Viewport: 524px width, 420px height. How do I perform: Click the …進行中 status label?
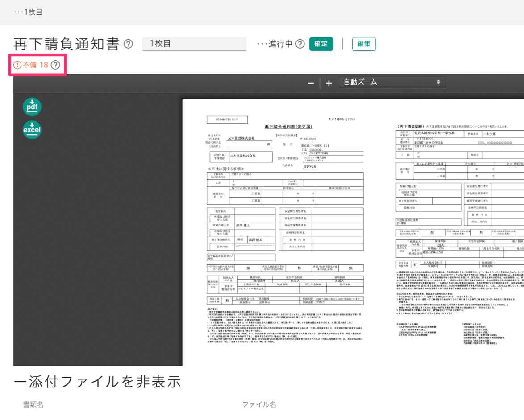pos(275,44)
